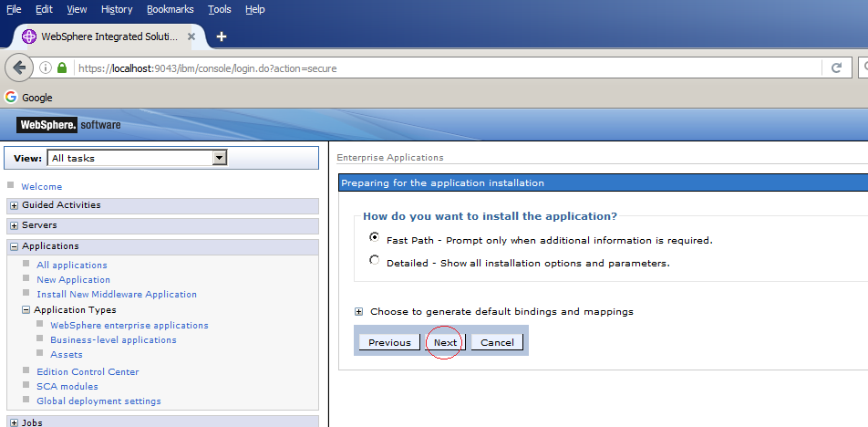Image resolution: width=868 pixels, height=427 pixels.
Task: Open the History menu
Action: point(117,9)
